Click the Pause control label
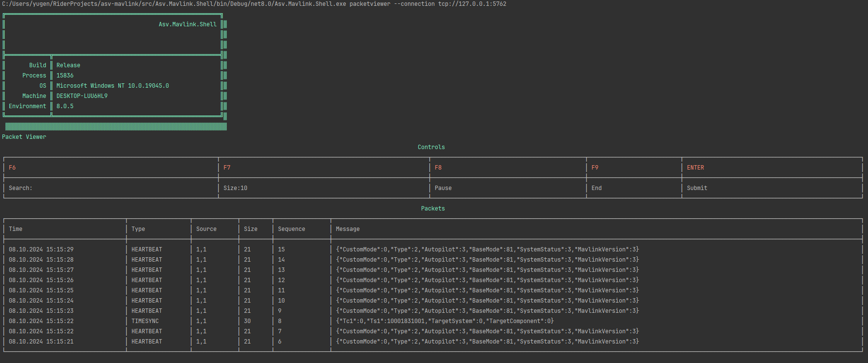Screen dimensions: 868x363 [x=443, y=188]
